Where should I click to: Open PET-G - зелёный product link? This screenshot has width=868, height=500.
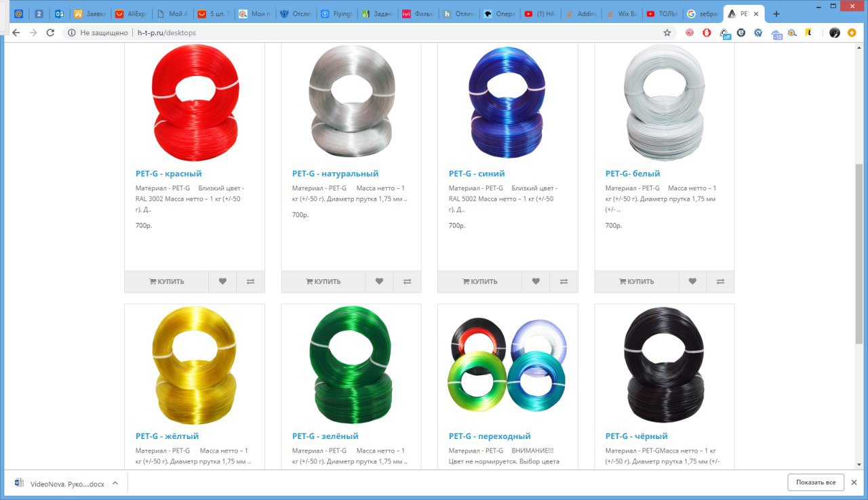tap(325, 436)
